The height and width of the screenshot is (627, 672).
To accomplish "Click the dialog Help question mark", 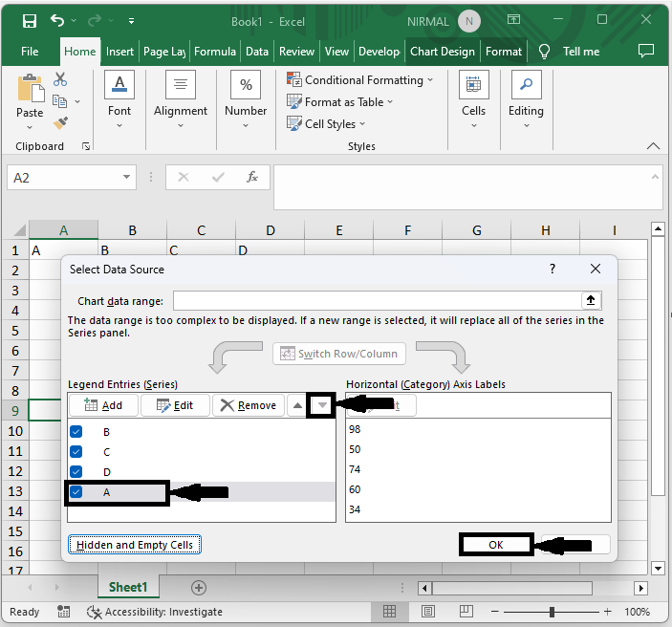I will tap(552, 269).
